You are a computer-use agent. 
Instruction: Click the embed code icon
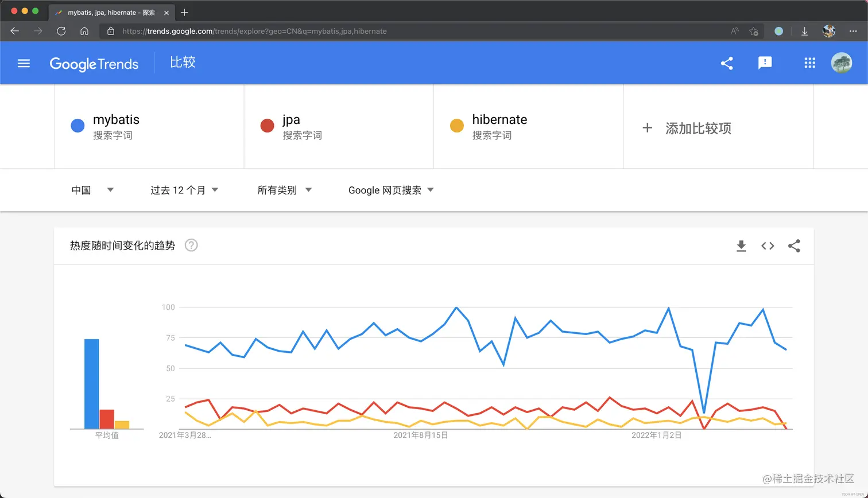click(x=768, y=246)
